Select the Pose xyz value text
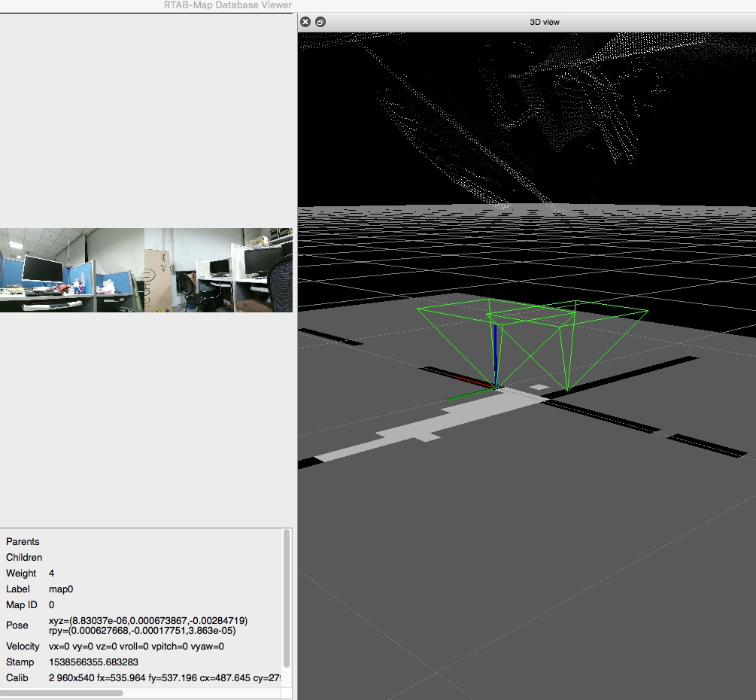Image resolution: width=756 pixels, height=700 pixels. click(147, 620)
